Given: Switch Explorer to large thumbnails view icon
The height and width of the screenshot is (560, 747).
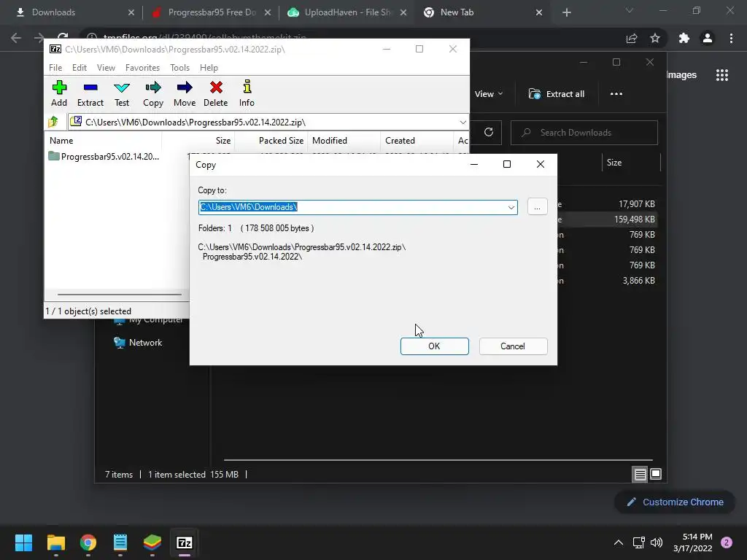Looking at the screenshot, I should tap(656, 474).
